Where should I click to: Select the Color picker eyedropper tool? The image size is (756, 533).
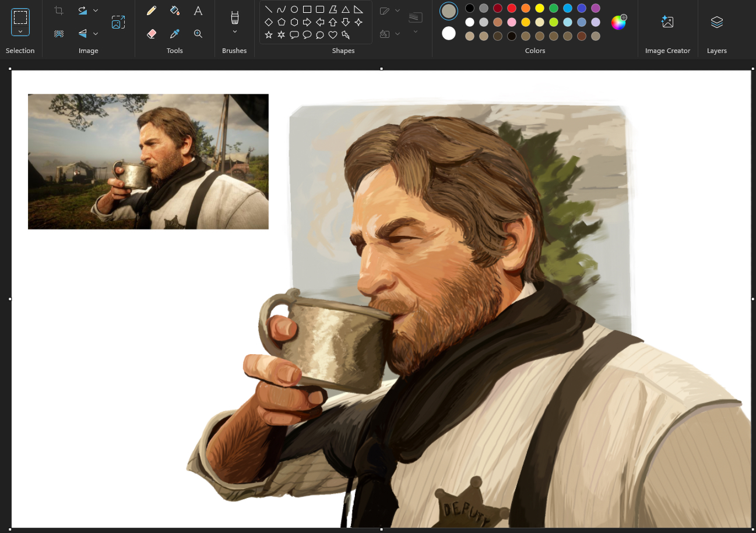pos(175,34)
